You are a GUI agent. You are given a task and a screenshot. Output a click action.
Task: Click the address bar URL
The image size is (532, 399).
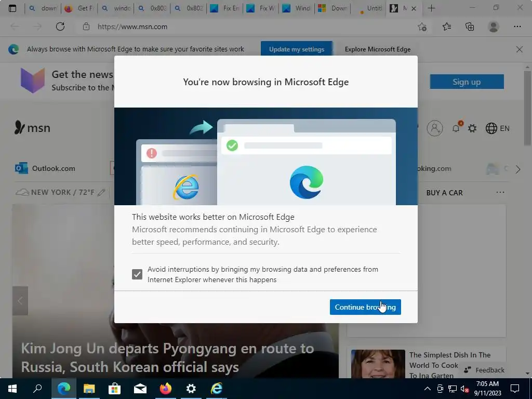[x=132, y=26]
